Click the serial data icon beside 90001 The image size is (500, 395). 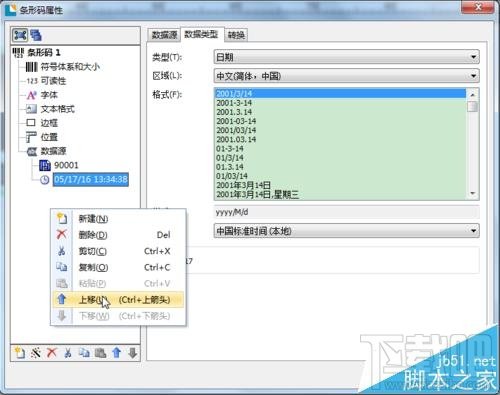click(45, 165)
